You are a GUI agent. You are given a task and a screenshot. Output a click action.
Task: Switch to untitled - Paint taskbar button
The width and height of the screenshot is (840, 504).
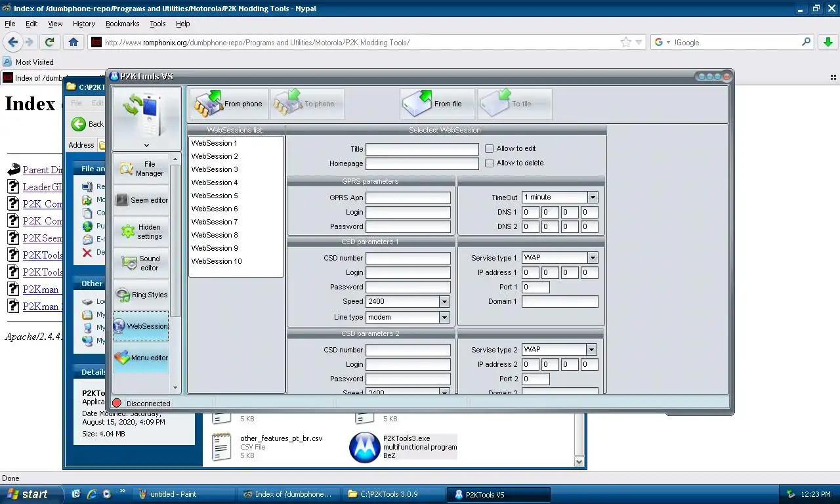(183, 494)
